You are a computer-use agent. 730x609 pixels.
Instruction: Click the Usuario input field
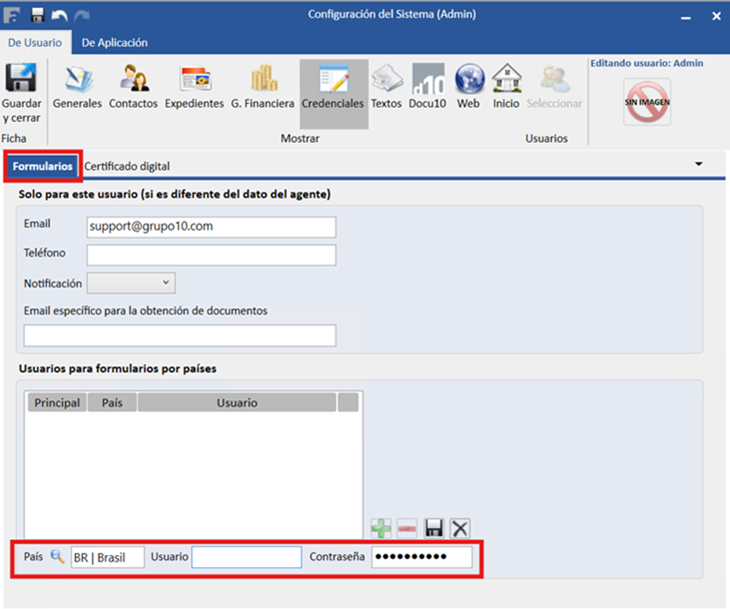tap(247, 557)
